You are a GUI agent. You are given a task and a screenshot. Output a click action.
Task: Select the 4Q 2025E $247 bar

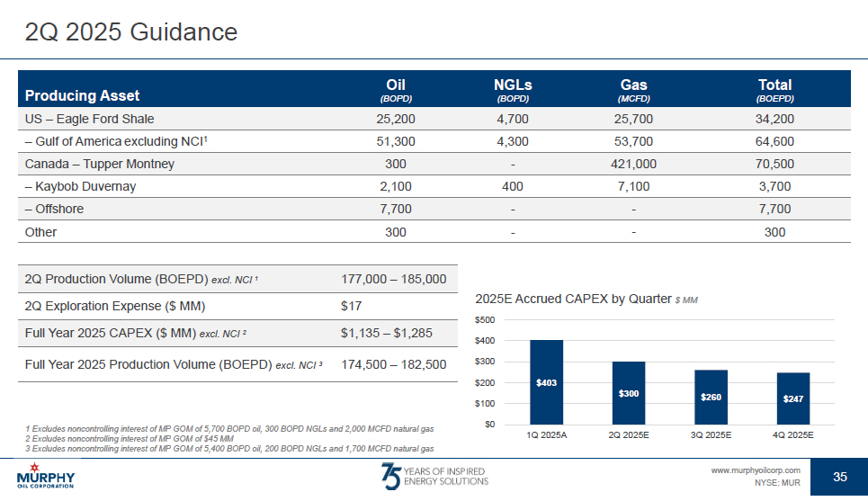click(793, 398)
